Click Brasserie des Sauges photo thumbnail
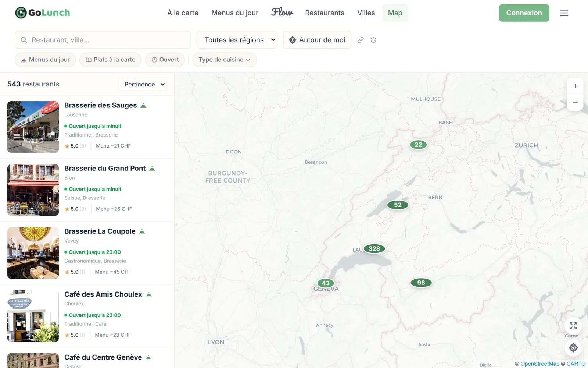This screenshot has height=368, width=588. (33, 127)
